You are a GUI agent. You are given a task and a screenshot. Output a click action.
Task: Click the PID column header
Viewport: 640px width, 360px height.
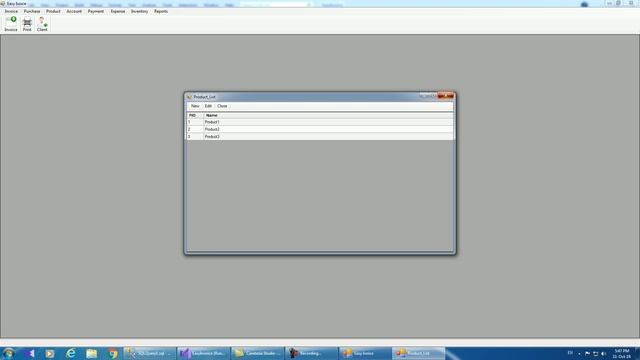click(x=195, y=116)
